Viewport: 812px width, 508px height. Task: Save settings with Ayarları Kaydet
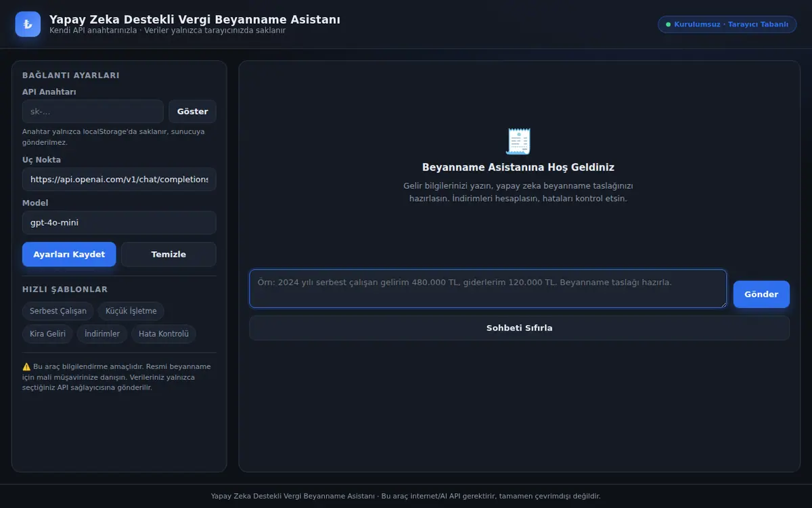coord(69,255)
